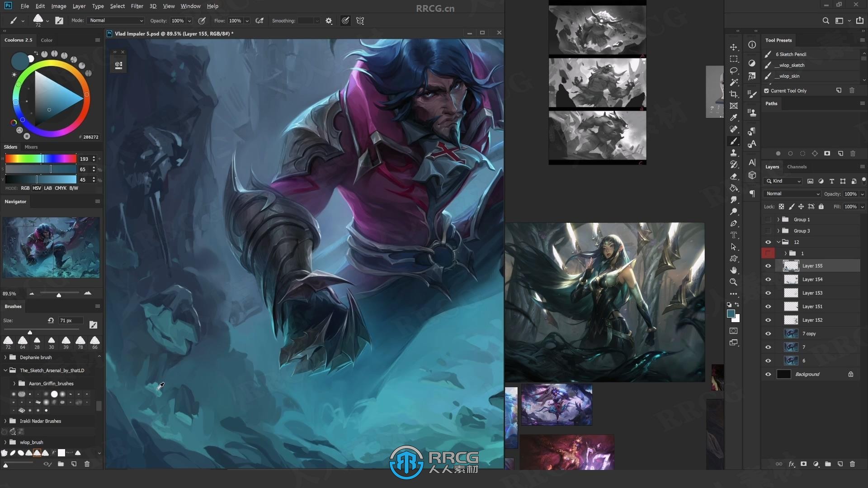Viewport: 868px width, 488px height.
Task: Expand Group 3 folder in Layers
Action: pos(778,231)
